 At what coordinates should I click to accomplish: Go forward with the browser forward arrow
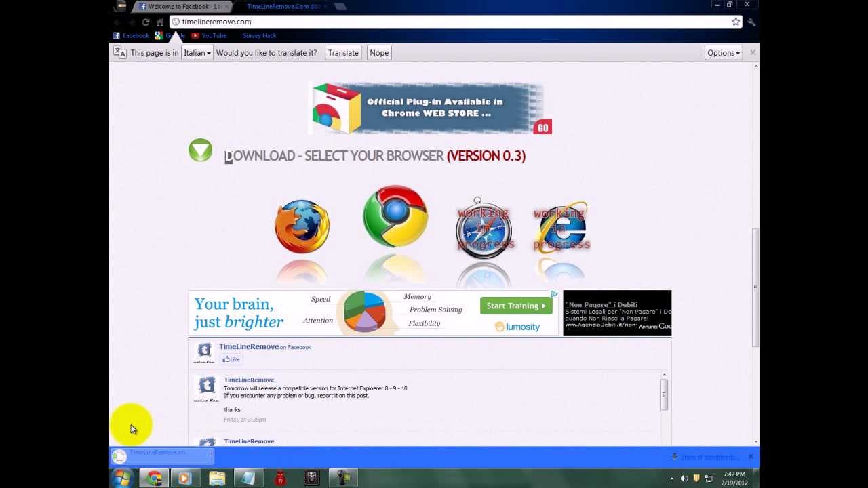131,22
